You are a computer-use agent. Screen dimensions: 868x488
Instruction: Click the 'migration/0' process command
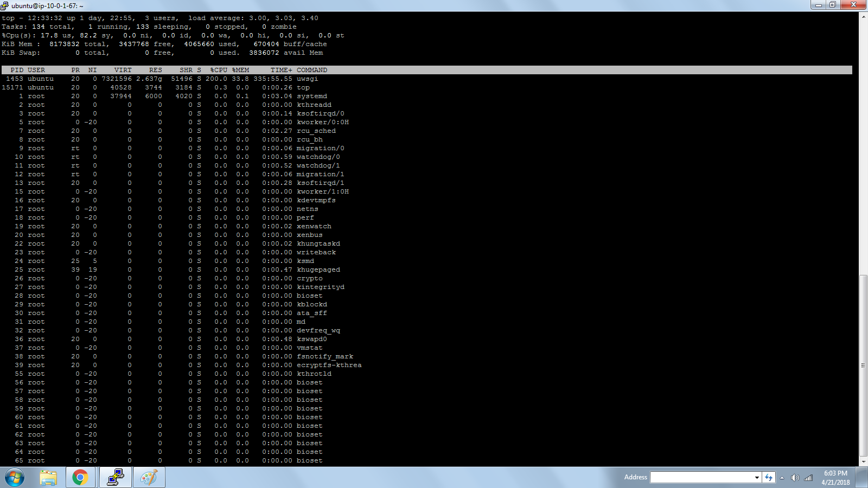point(321,148)
